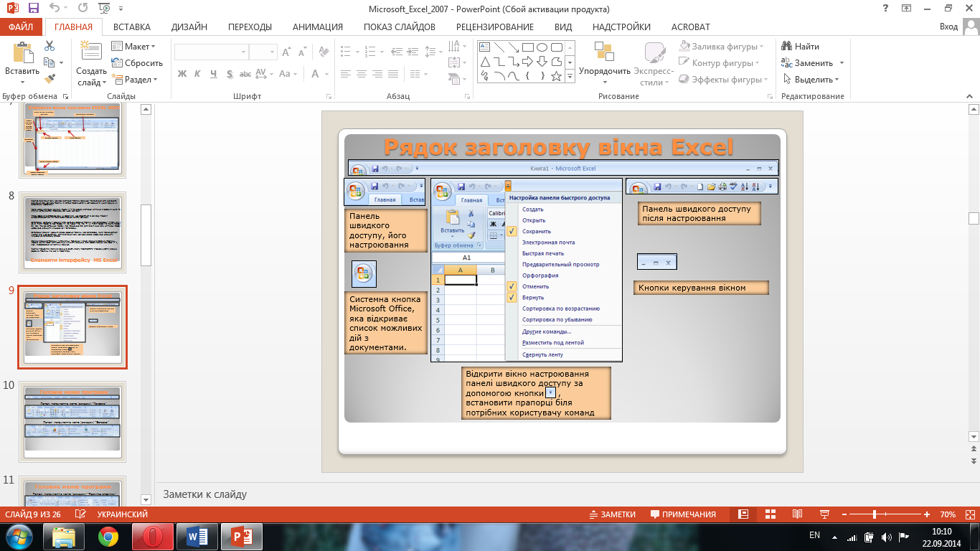The height and width of the screenshot is (551, 980).
Task: Select oval shape in shapes gallery
Action: coord(542,47)
